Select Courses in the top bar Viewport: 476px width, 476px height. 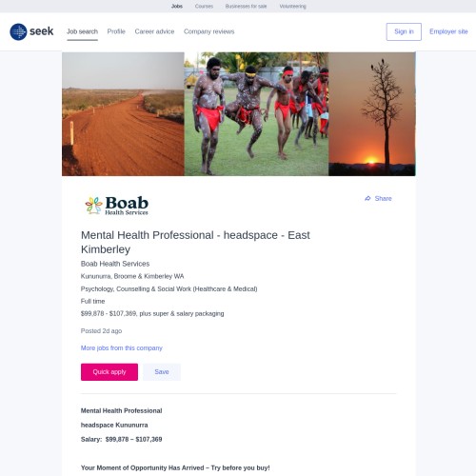tap(204, 7)
